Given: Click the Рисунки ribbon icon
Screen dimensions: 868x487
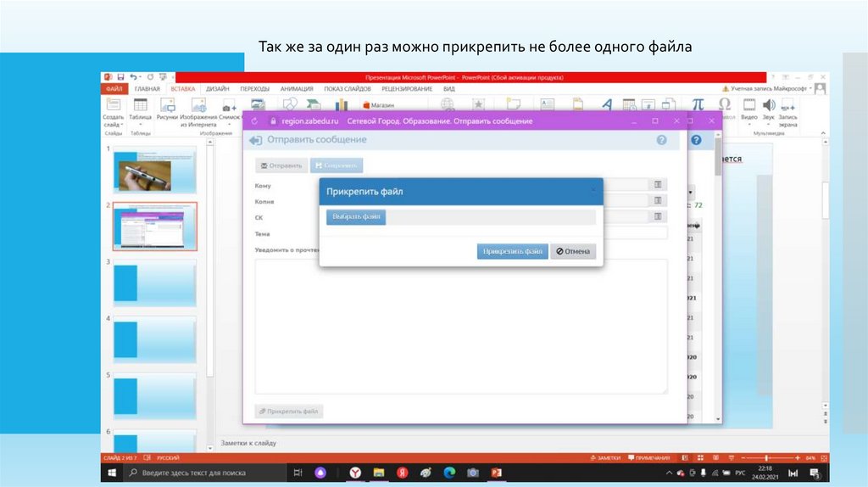Looking at the screenshot, I should (x=167, y=105).
